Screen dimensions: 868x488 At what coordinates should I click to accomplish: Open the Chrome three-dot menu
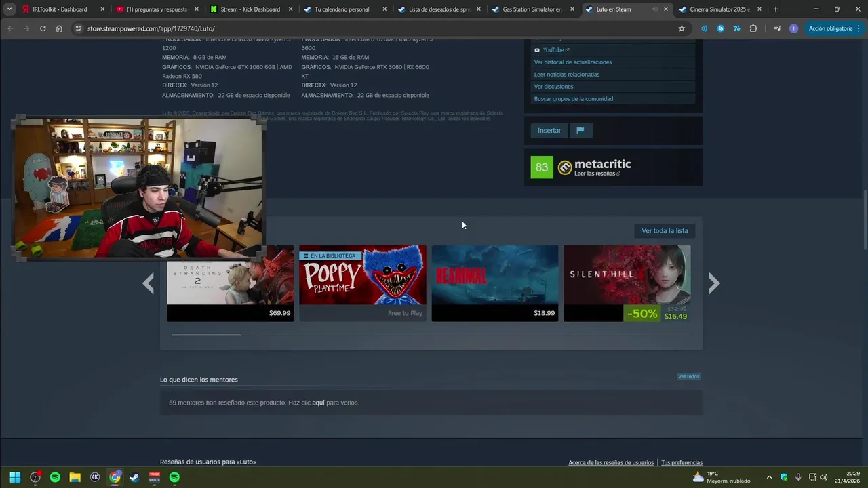[858, 28]
